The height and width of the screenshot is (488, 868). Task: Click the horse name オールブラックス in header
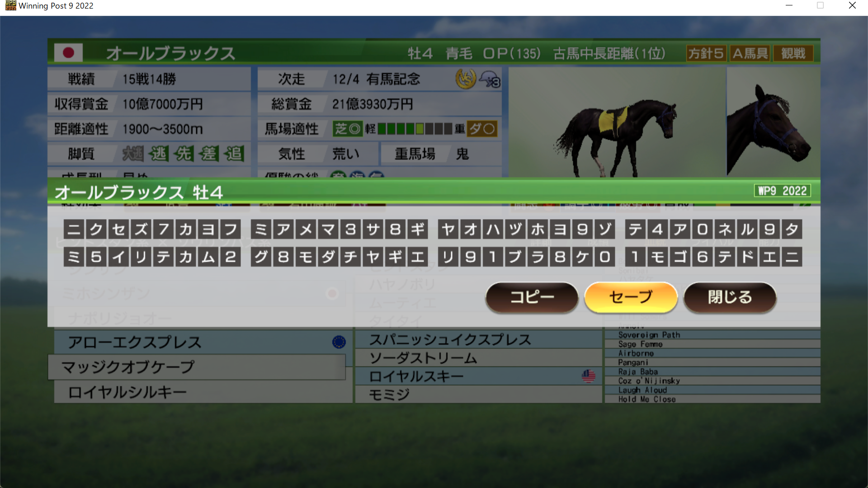coord(170,53)
